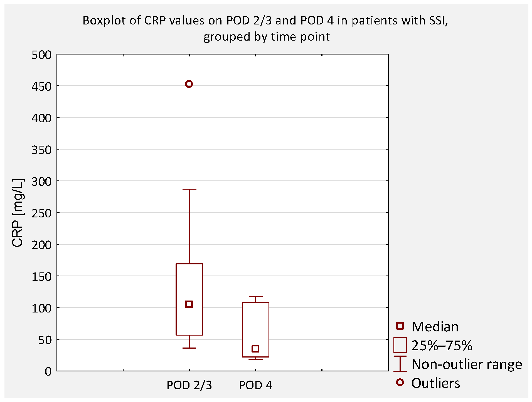Viewport: 532px width, 402px height.
Task: Select the POD 2/3 median square marker
Action: pyautogui.click(x=189, y=304)
